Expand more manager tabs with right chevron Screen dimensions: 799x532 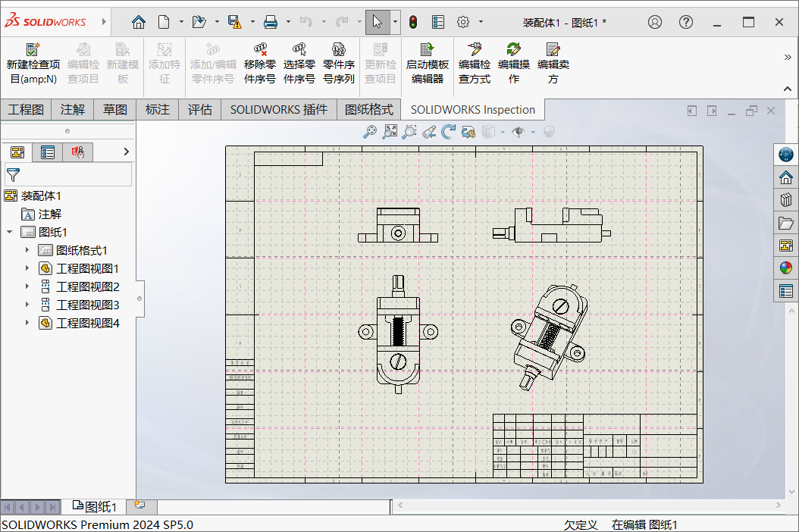127,152
